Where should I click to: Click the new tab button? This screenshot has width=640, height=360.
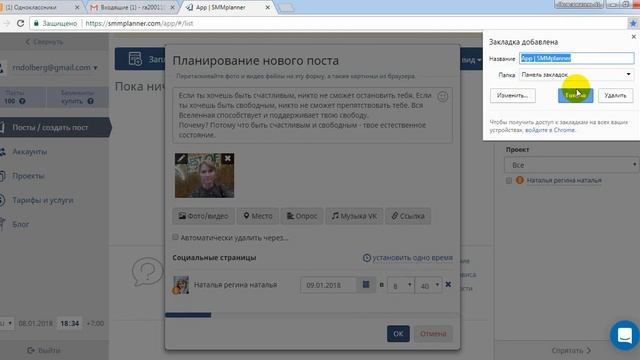tap(287, 8)
